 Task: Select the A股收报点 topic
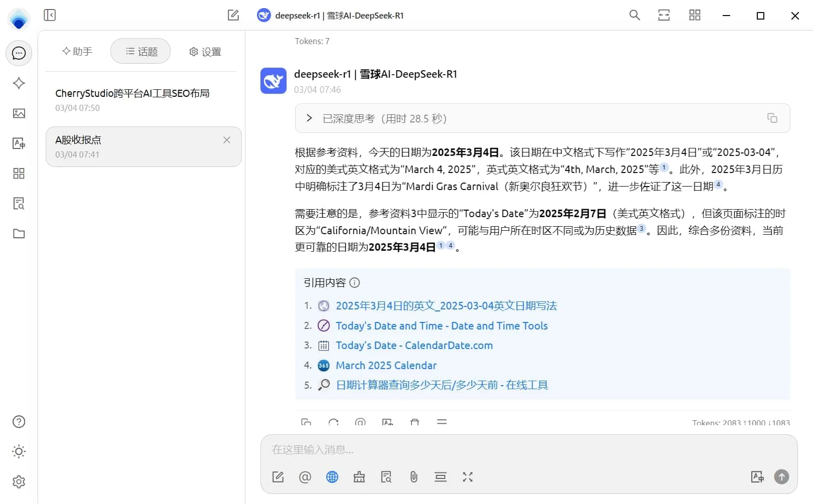pos(144,146)
